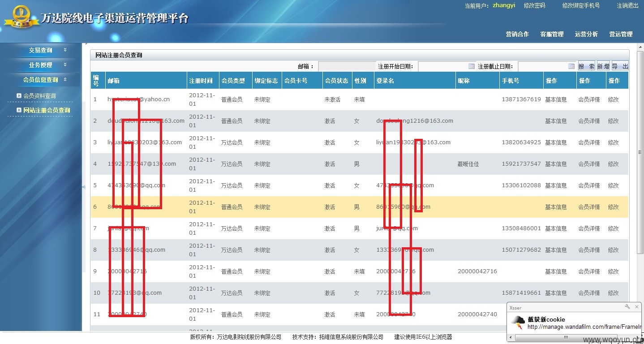Viewport: 644px width, 344px height.
Task: Click 会员详情 for row 2
Action: pyautogui.click(x=589, y=121)
